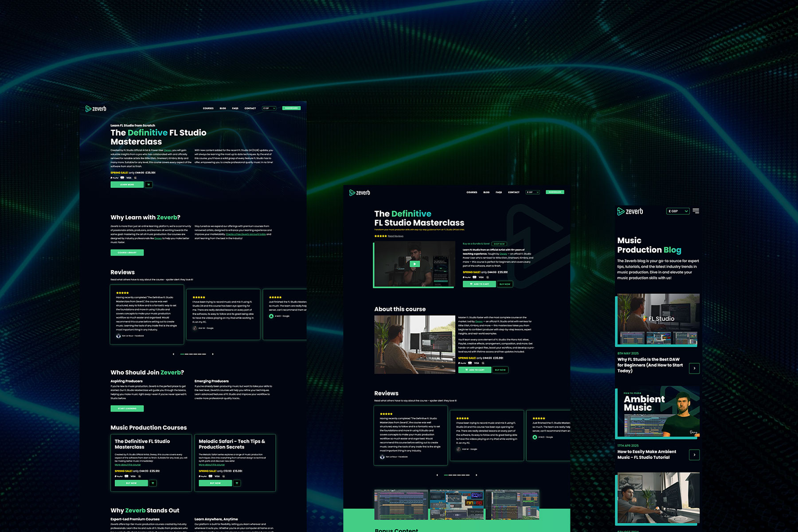Click Add to Cart beside the preview video
Image resolution: width=798 pixels, height=532 pixels.
coord(479,284)
